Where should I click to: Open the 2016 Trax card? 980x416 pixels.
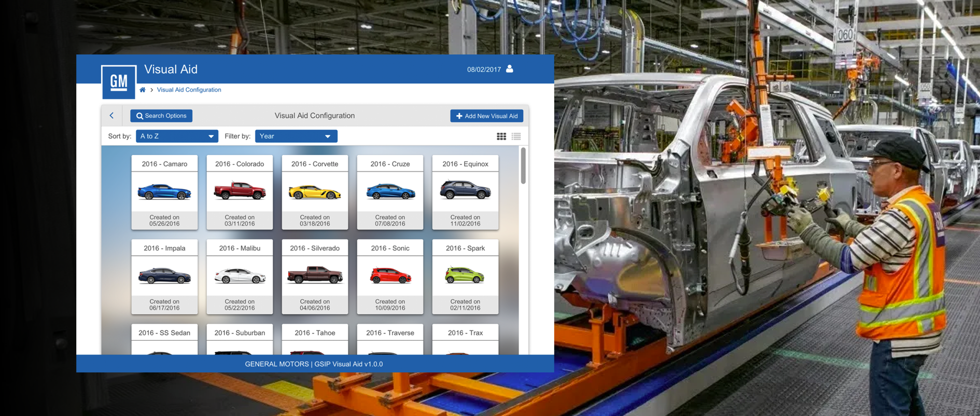pyautogui.click(x=465, y=339)
